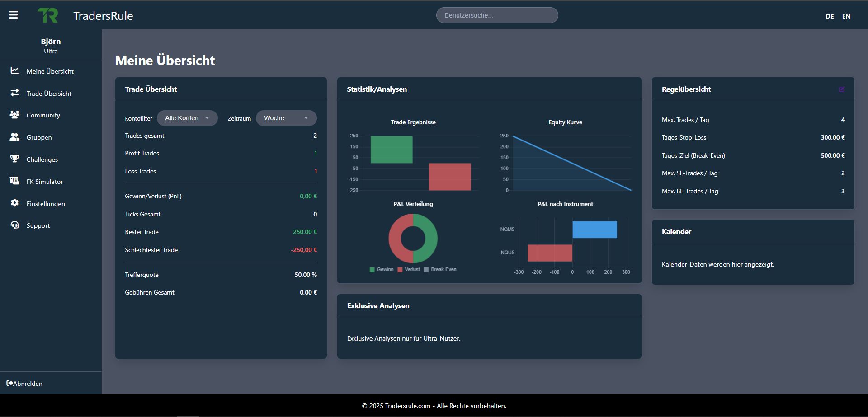The width and height of the screenshot is (868, 417).
Task: Toggle the Break-Even legend entry
Action: pyautogui.click(x=441, y=269)
